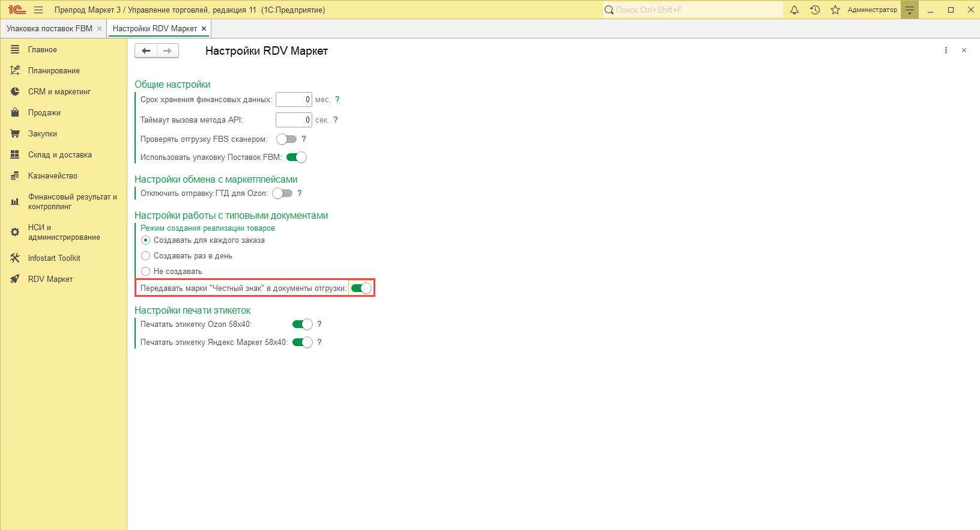Image resolution: width=980 pixels, height=530 pixels.
Task: Open the Закупки section
Action: click(43, 133)
